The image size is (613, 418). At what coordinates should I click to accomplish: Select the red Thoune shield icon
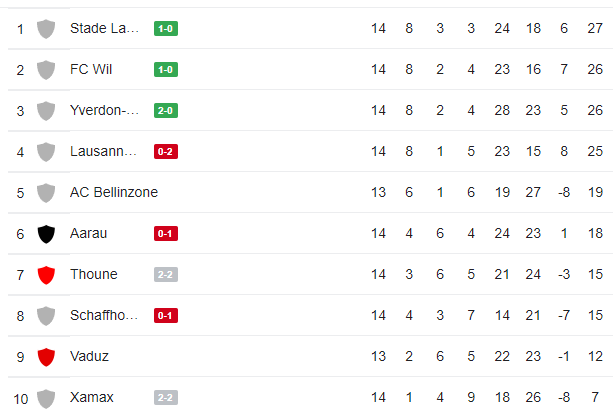(45, 274)
